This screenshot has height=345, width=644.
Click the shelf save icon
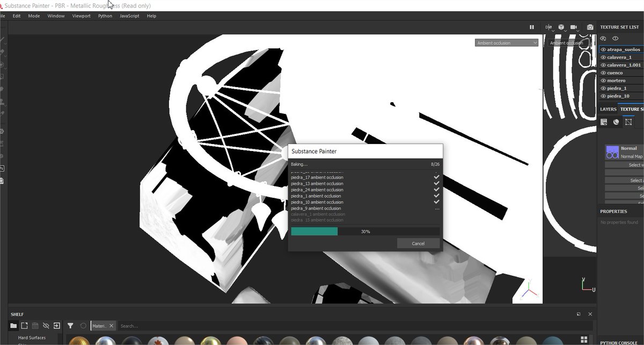coord(35,326)
